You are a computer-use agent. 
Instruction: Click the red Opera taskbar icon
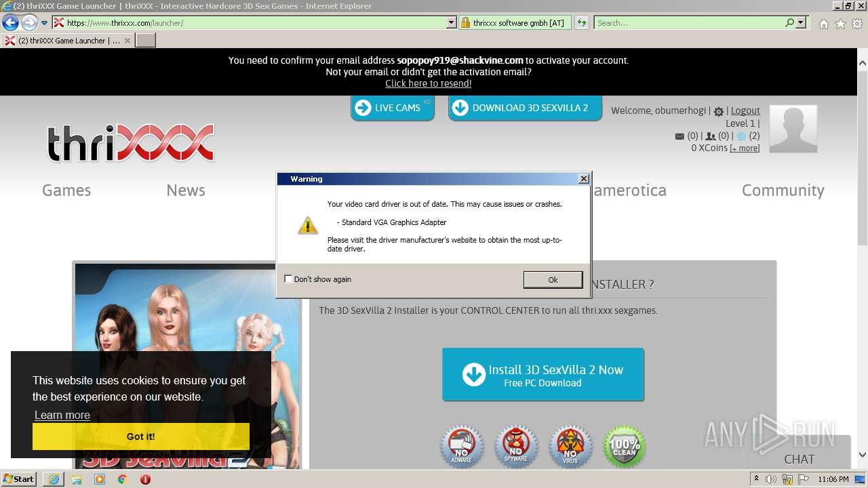point(145,479)
